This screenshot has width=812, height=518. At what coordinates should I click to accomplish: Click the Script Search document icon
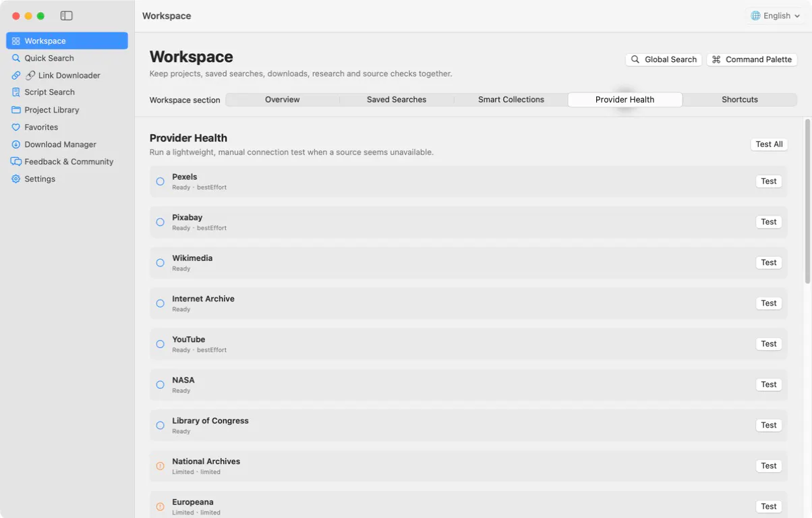[x=16, y=92]
